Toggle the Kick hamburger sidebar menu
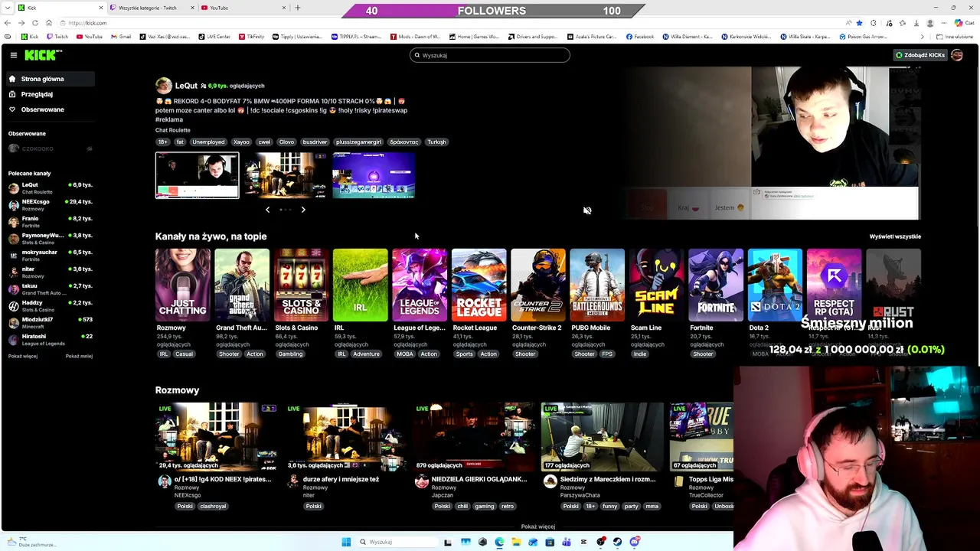The height and width of the screenshot is (551, 980). [x=14, y=55]
